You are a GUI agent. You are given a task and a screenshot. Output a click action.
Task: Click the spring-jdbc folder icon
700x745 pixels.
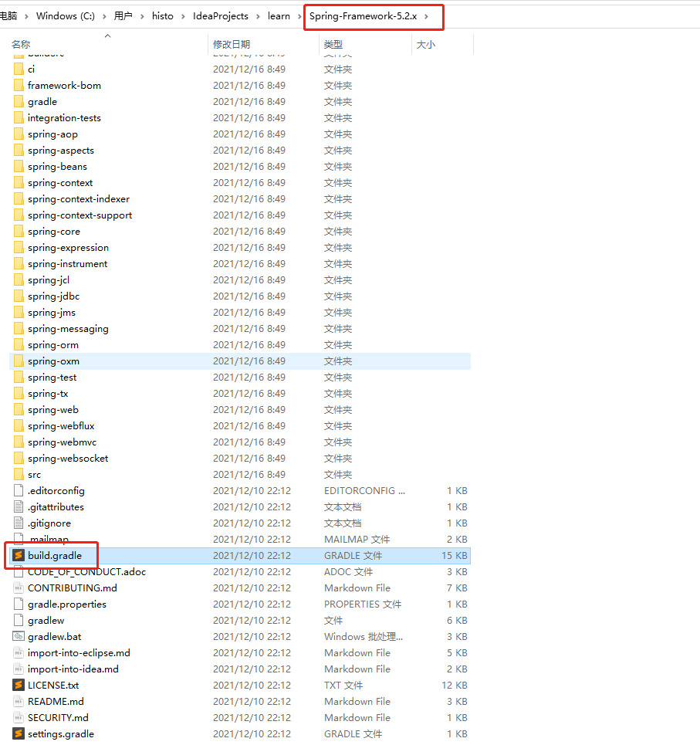tap(19, 296)
